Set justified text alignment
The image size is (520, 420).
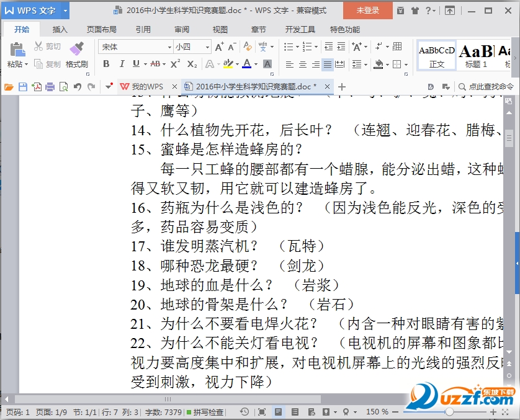click(x=328, y=64)
